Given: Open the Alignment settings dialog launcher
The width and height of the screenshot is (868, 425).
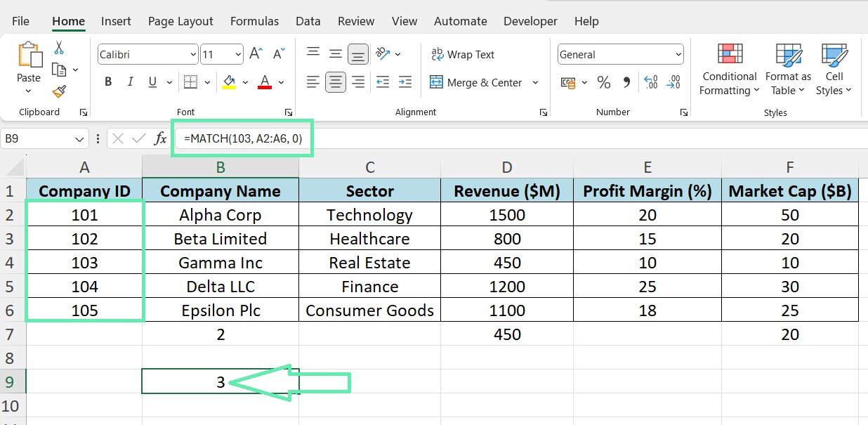Looking at the screenshot, I should 543,112.
